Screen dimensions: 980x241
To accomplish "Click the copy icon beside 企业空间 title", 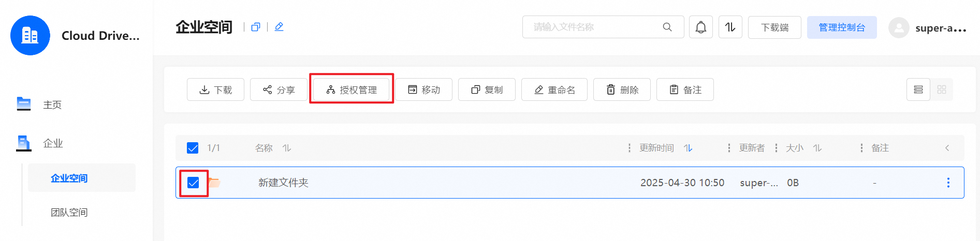I will point(256,27).
